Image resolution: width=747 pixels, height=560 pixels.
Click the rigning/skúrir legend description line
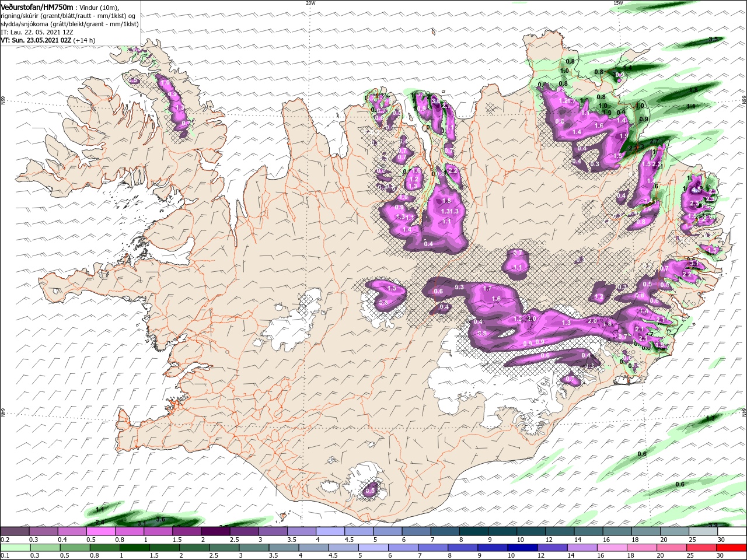[68, 16]
